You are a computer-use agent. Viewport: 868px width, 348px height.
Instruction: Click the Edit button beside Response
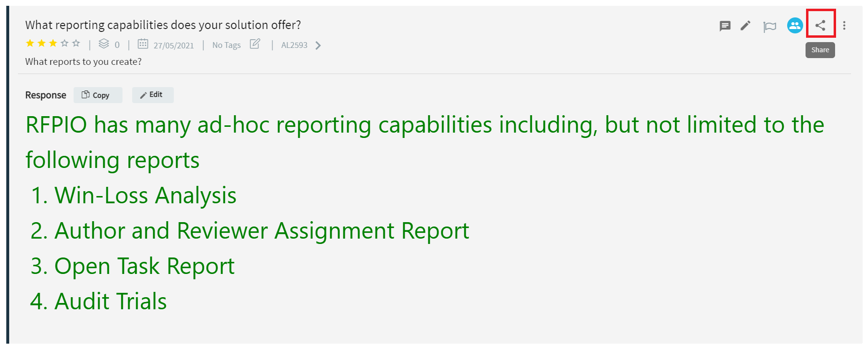coord(153,95)
